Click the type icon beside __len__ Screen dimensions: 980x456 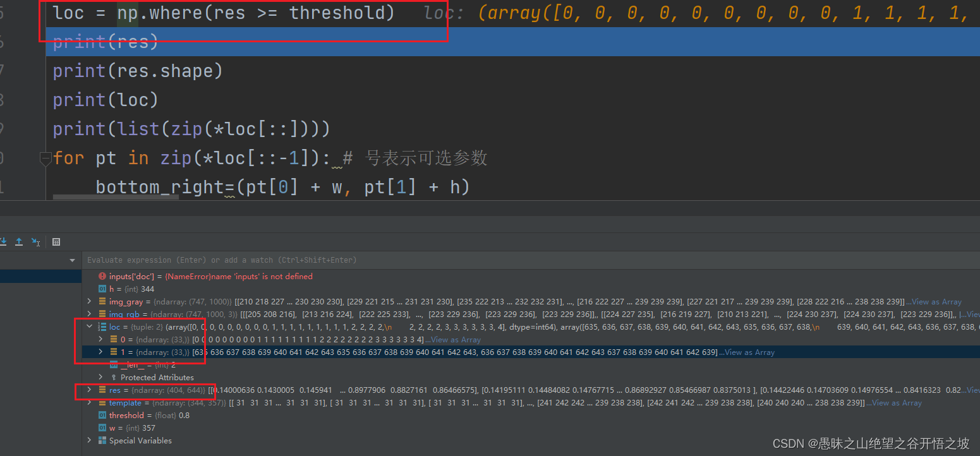114,365
